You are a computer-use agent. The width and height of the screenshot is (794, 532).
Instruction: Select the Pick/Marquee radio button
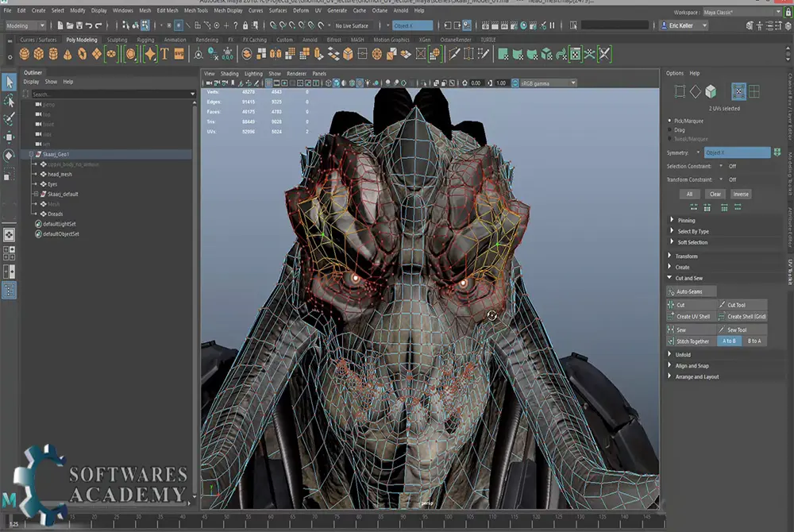tap(670, 121)
